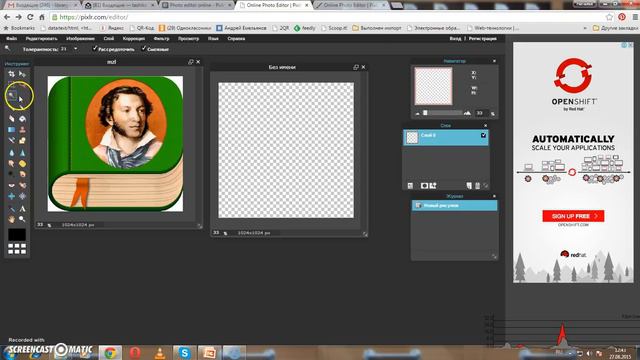
Task: Open the tolerance value dropdown arrow
Action: pos(76,49)
